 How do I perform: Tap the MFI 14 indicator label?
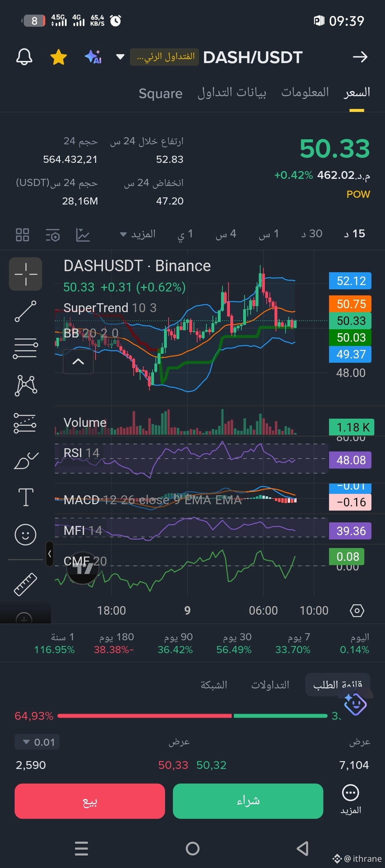83,531
